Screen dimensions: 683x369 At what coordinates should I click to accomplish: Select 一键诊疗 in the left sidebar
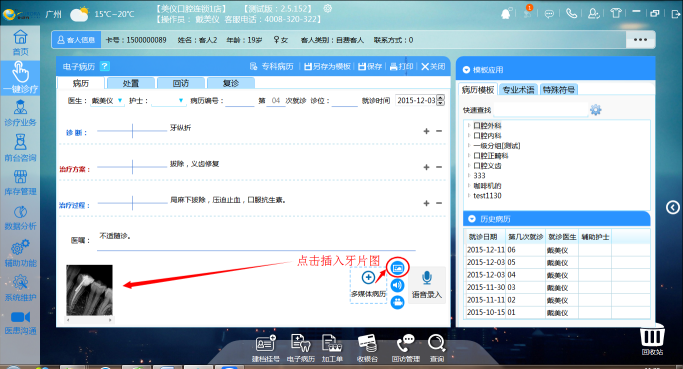20,78
